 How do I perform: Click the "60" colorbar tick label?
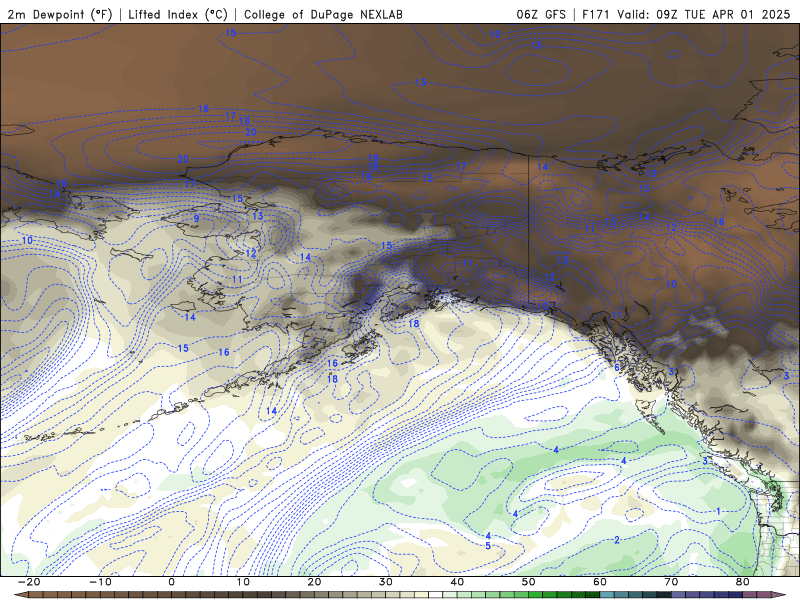(600, 582)
